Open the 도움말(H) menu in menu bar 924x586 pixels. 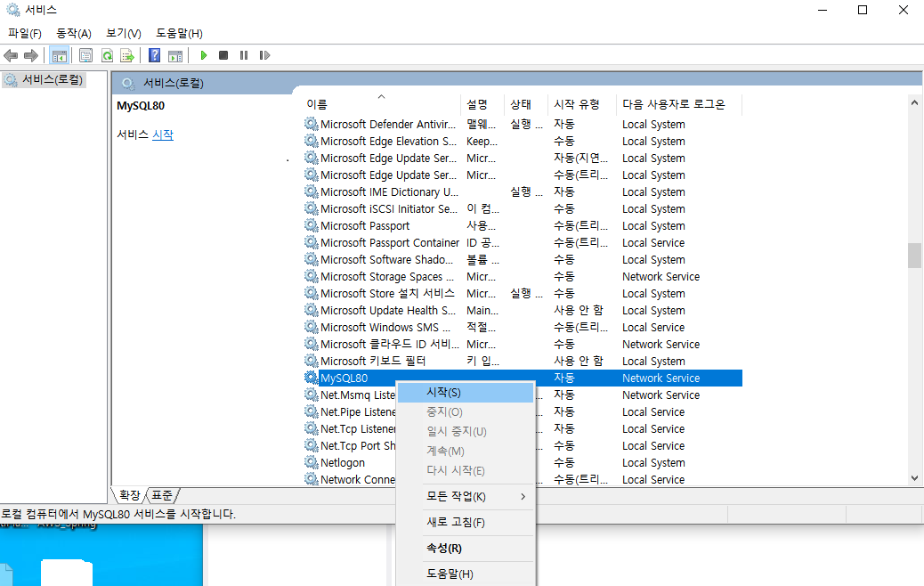pyautogui.click(x=179, y=34)
